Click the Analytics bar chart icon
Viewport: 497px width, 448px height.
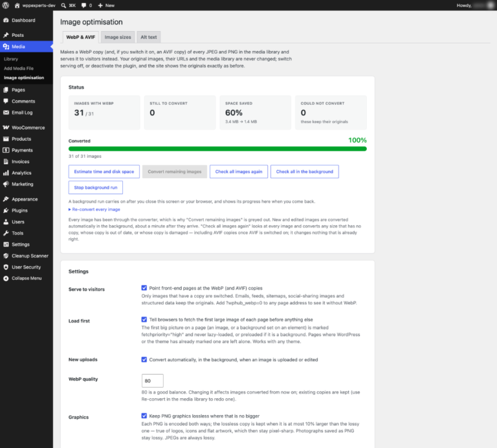click(6, 173)
